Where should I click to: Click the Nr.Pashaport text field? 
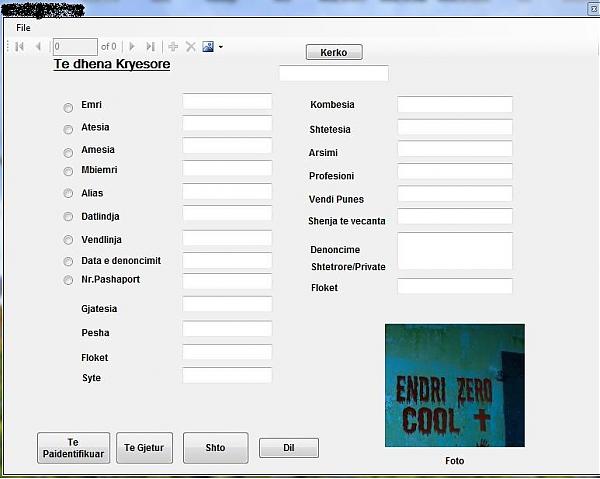[x=227, y=281]
